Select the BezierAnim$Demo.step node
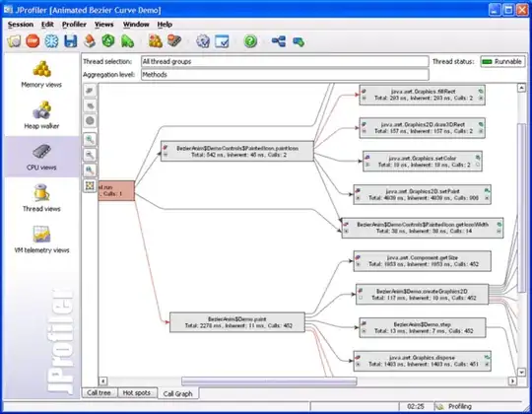The image size is (532, 414). point(423,327)
